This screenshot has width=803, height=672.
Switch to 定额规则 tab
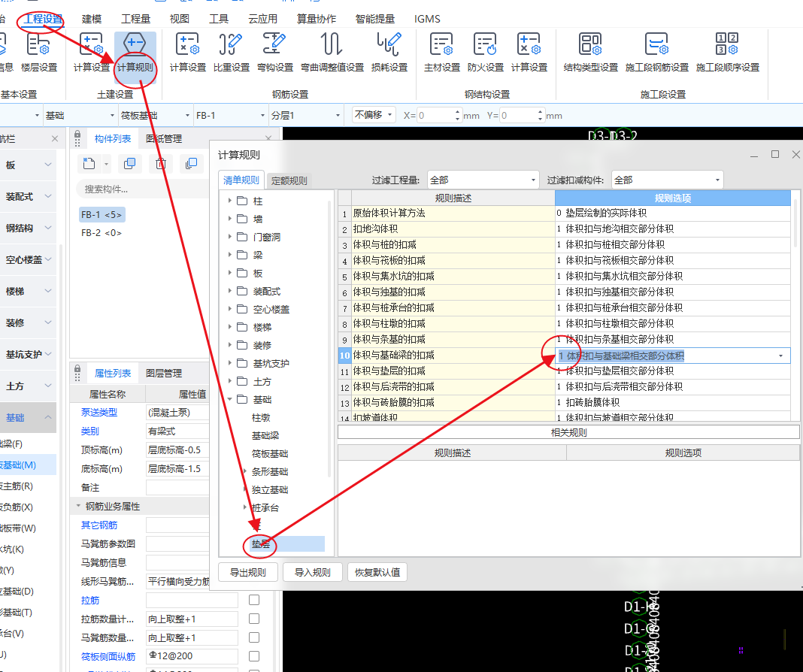[x=289, y=180]
